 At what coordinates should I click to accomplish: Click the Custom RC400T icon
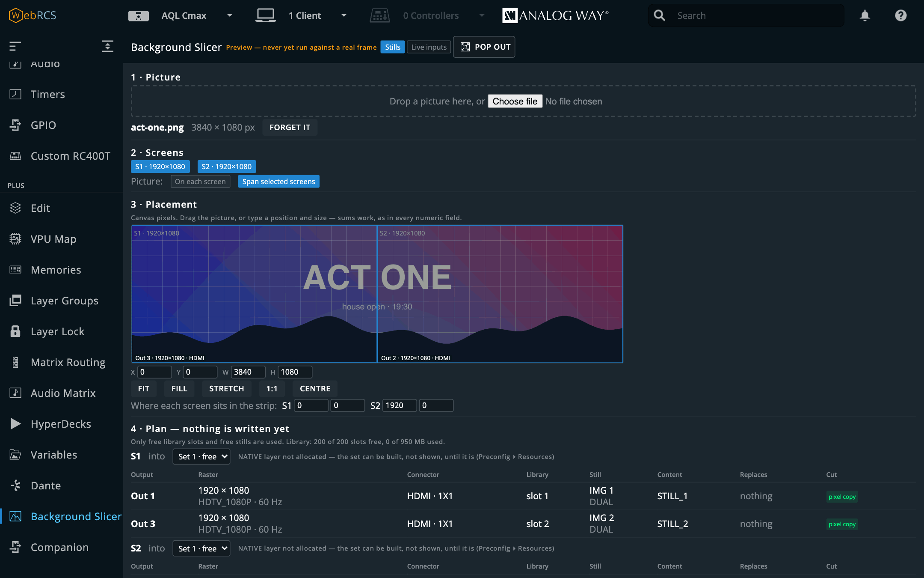[x=15, y=156]
